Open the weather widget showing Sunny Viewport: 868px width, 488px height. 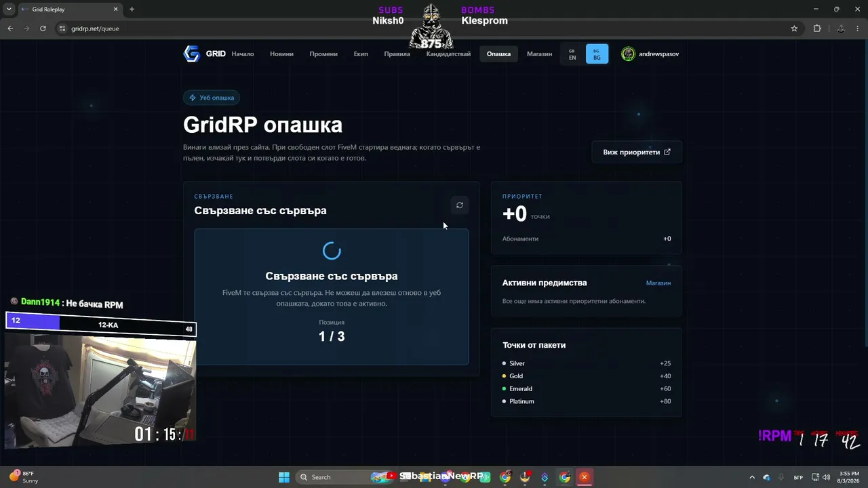(x=24, y=477)
